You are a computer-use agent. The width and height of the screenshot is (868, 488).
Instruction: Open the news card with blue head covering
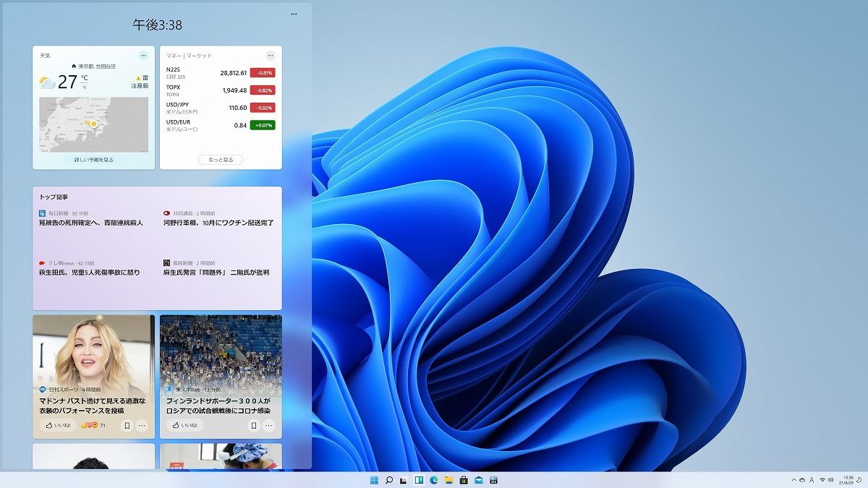[221, 456]
